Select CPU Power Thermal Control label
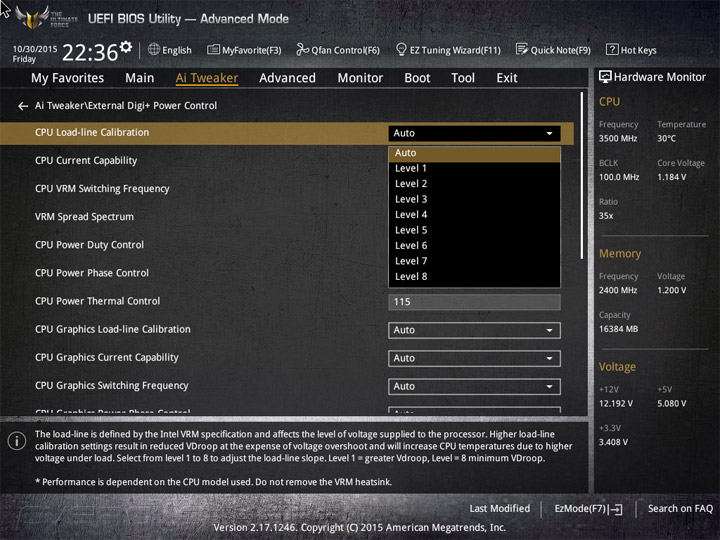The width and height of the screenshot is (720, 540). tap(97, 301)
